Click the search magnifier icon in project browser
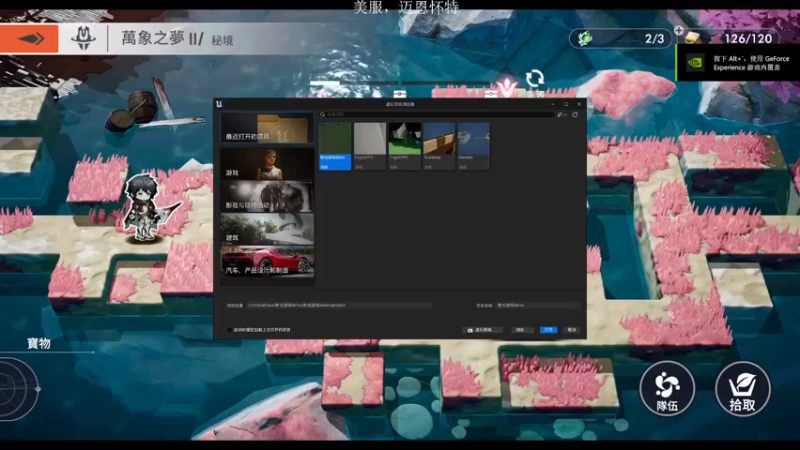The height and width of the screenshot is (450, 800). pos(322,115)
